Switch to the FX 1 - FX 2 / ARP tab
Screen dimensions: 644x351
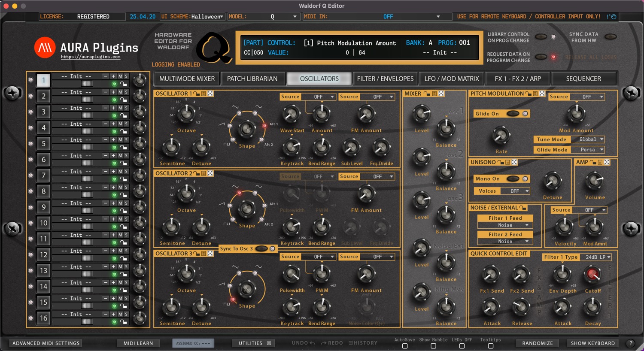tap(518, 79)
